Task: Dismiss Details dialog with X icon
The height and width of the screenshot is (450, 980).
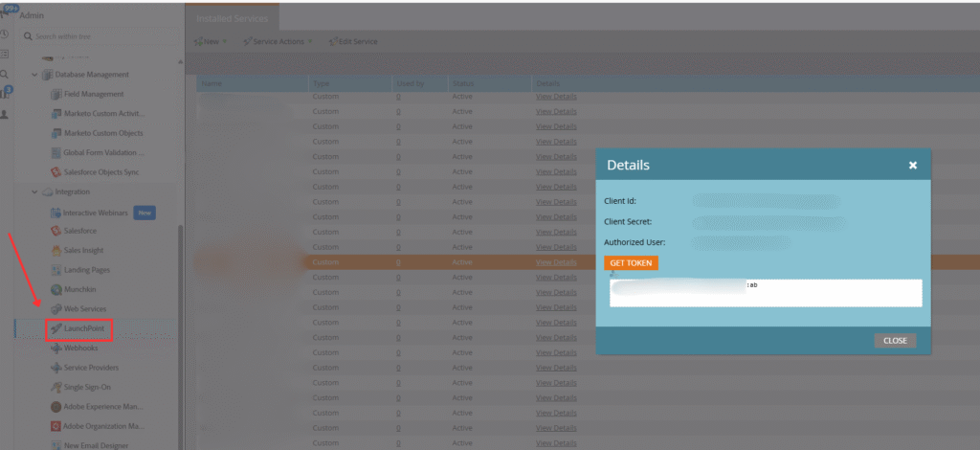Action: [913, 165]
